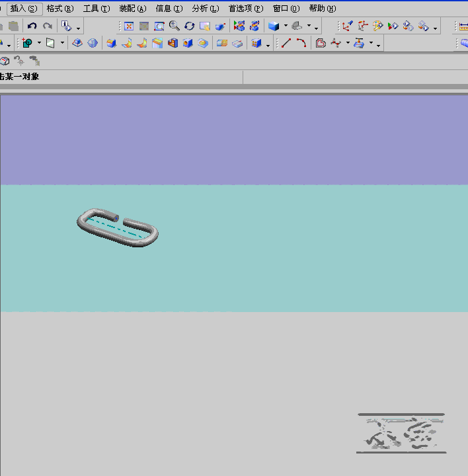
Task: Click the Fit view icon
Action: pyautogui.click(x=128, y=26)
